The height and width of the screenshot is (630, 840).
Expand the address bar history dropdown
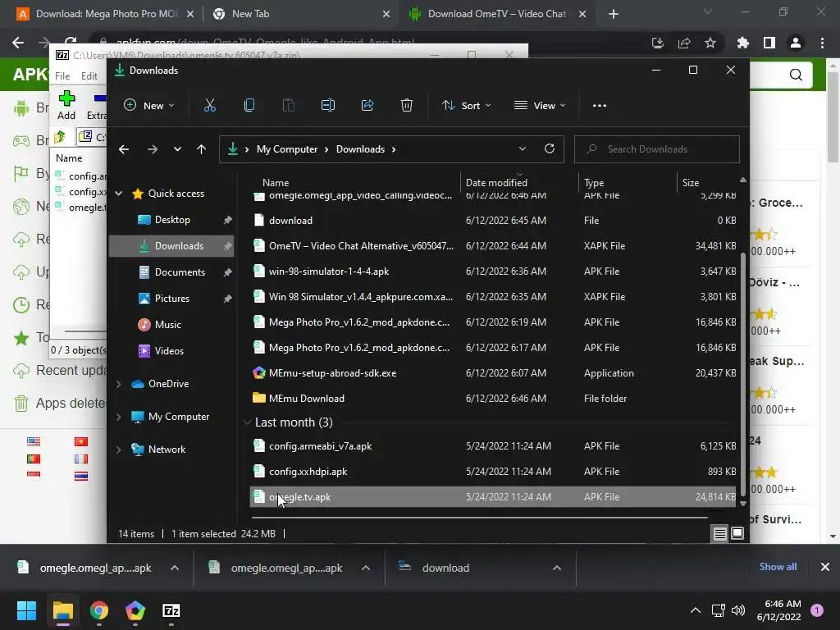click(523, 149)
